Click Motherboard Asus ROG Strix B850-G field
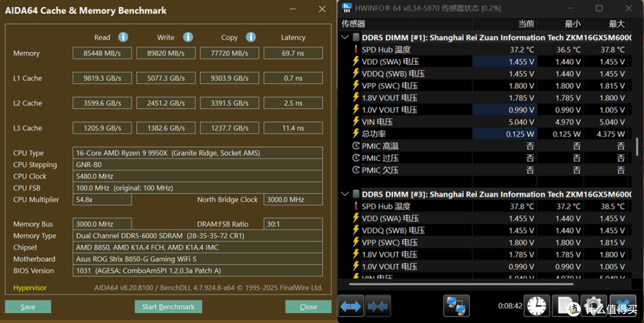 click(x=197, y=259)
